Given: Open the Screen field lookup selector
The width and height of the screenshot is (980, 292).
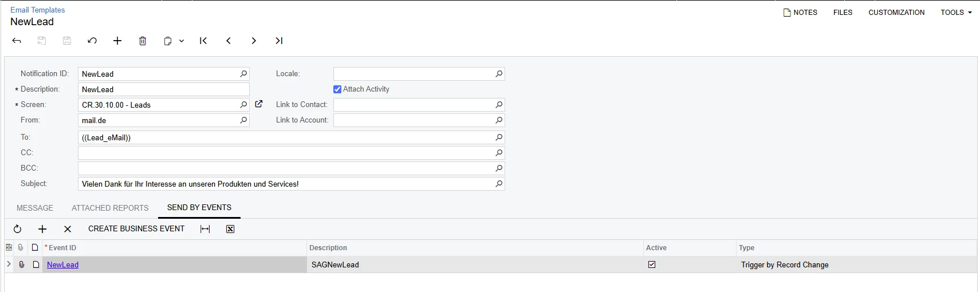Looking at the screenshot, I should (243, 105).
